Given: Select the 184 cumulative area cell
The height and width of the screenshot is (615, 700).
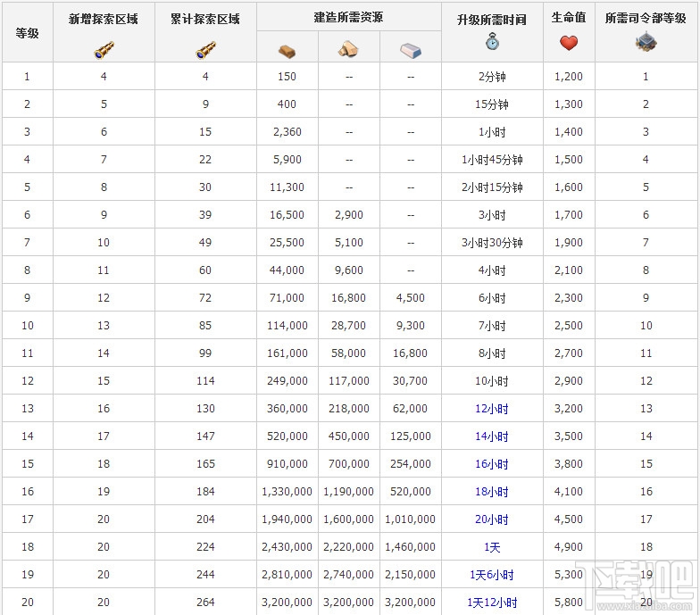Looking at the screenshot, I should 205,491.
